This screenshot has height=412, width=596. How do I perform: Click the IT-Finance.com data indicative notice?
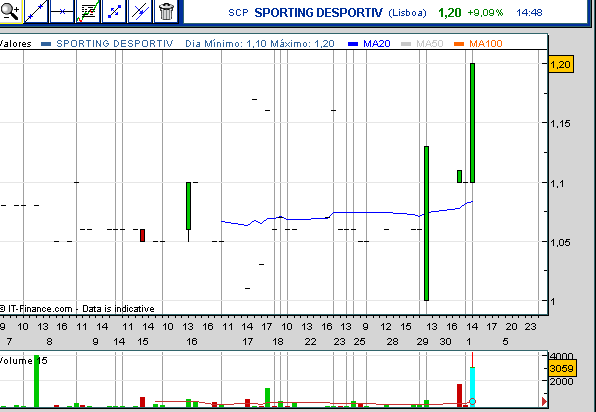[x=77, y=309]
